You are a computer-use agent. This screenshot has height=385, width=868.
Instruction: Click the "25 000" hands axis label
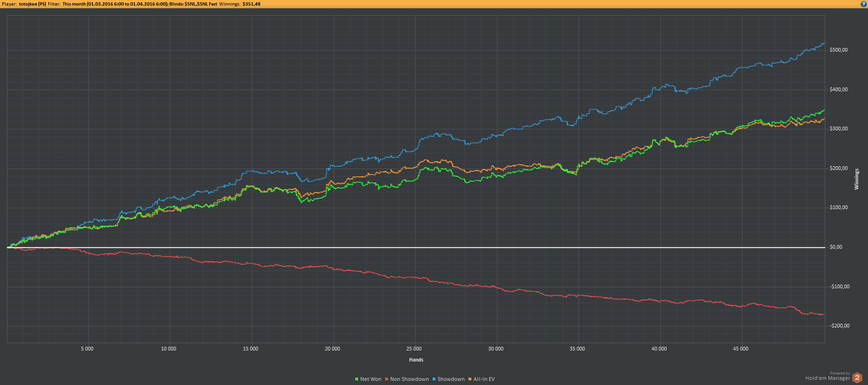[x=414, y=349]
